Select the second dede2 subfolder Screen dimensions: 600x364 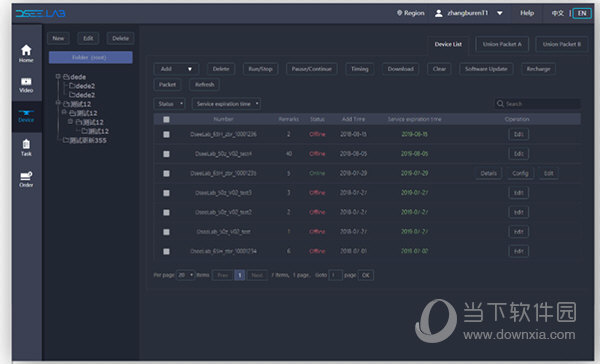[x=82, y=95]
